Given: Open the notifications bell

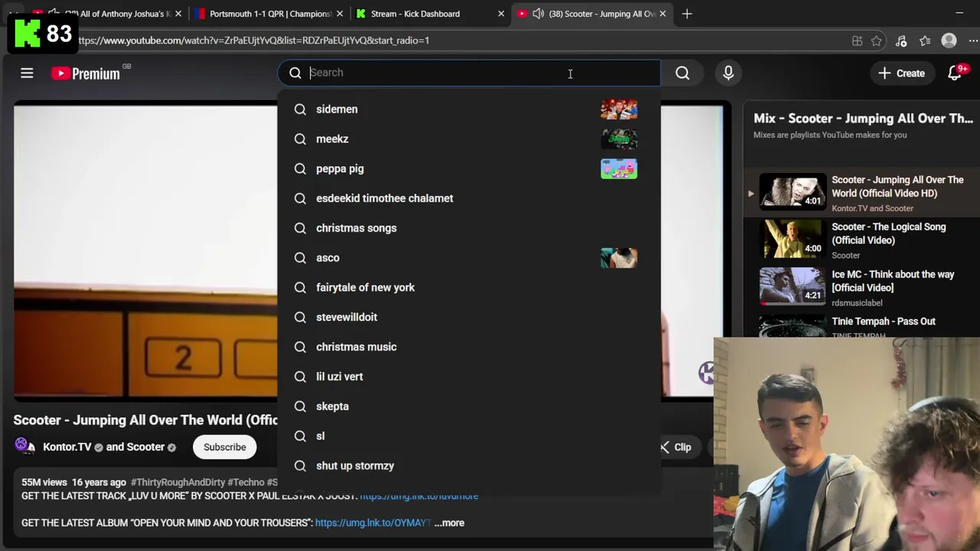Looking at the screenshot, I should [955, 73].
